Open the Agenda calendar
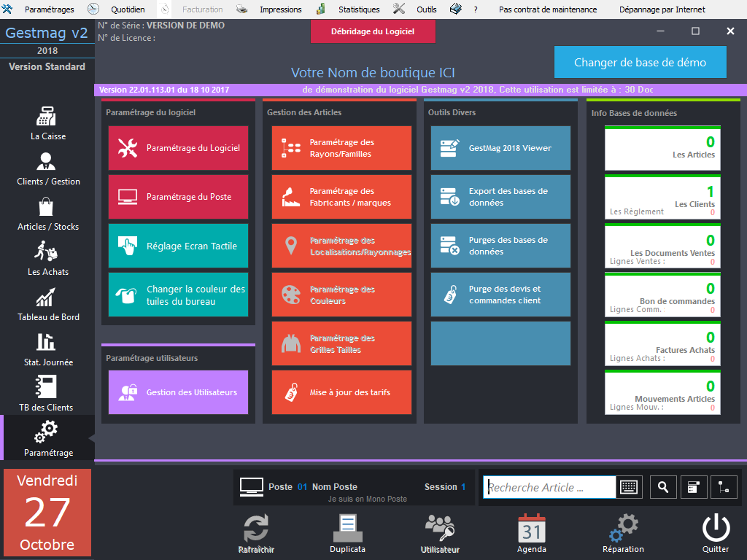Image resolution: width=747 pixels, height=560 pixels. [x=532, y=533]
